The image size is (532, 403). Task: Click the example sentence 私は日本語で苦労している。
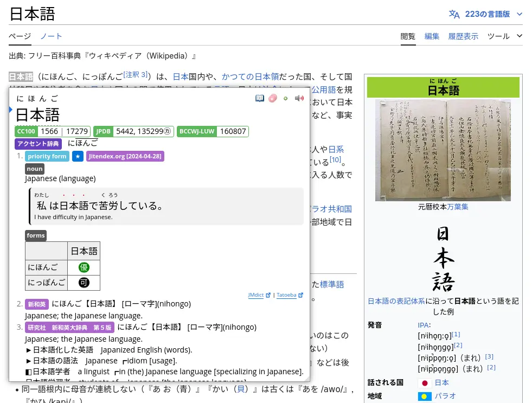click(x=100, y=206)
